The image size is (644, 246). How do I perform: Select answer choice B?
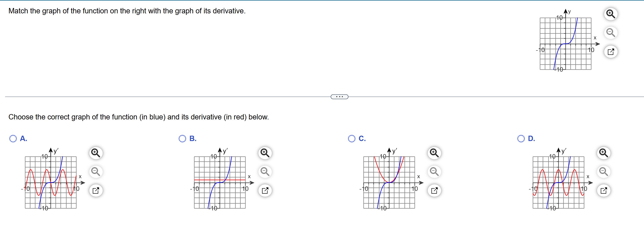pos(182,138)
